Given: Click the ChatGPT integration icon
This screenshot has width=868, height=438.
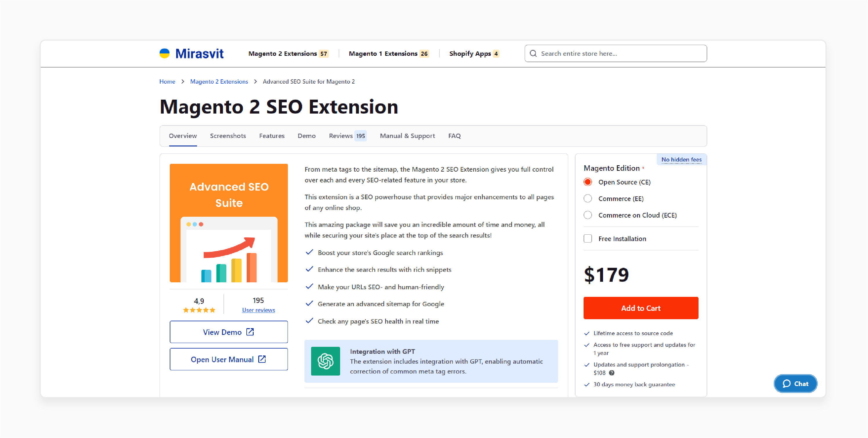Looking at the screenshot, I should tap(325, 361).
